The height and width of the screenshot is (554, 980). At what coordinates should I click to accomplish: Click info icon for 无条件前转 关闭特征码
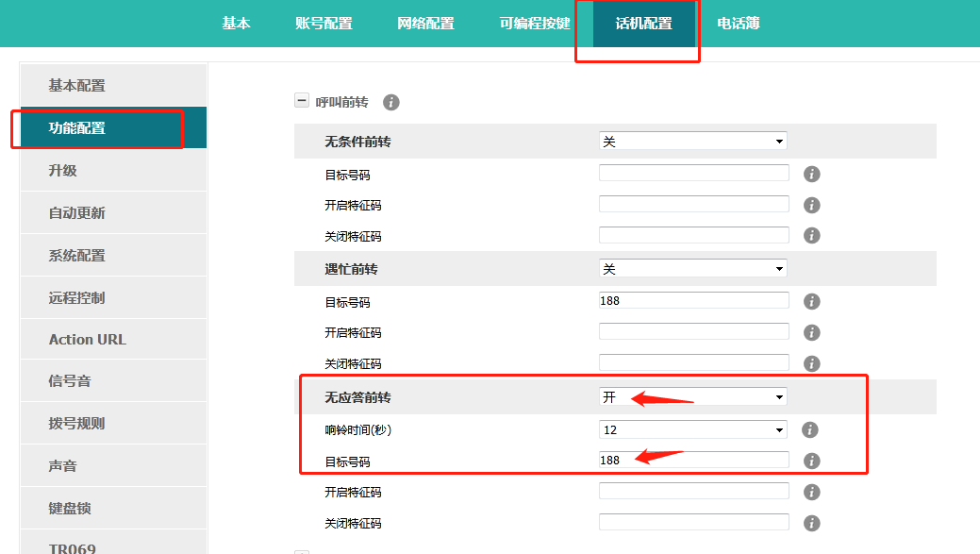click(x=811, y=236)
